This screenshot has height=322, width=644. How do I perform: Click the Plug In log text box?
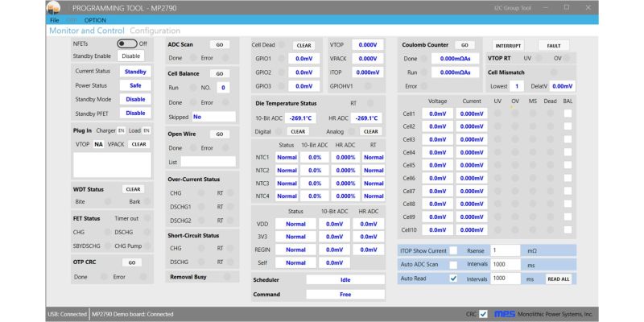pyautogui.click(x=112, y=165)
